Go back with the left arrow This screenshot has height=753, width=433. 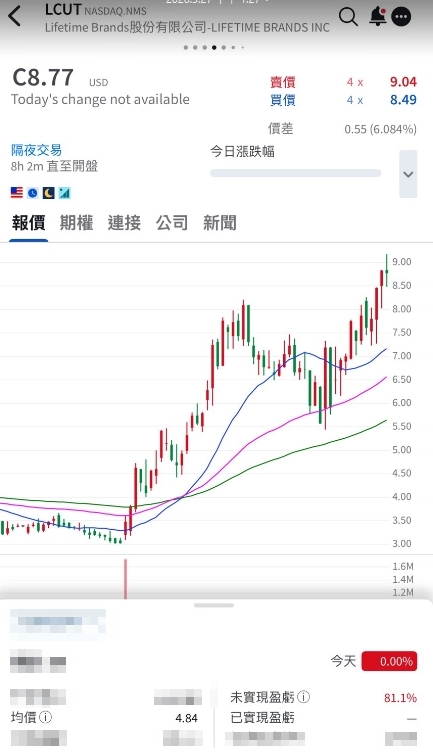click(15, 16)
